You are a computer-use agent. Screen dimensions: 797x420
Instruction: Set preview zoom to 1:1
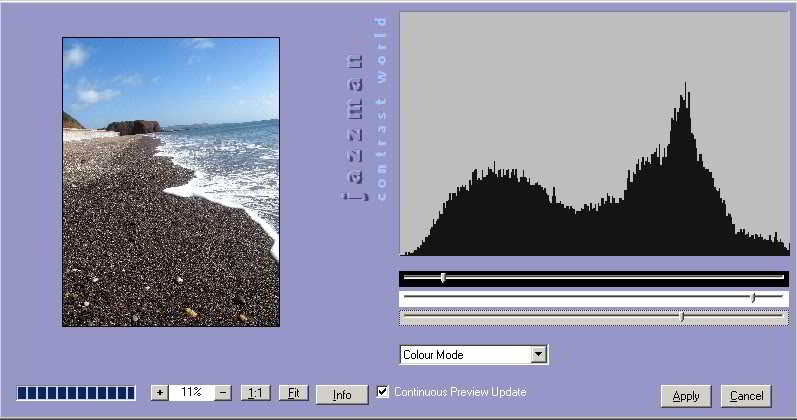(256, 393)
